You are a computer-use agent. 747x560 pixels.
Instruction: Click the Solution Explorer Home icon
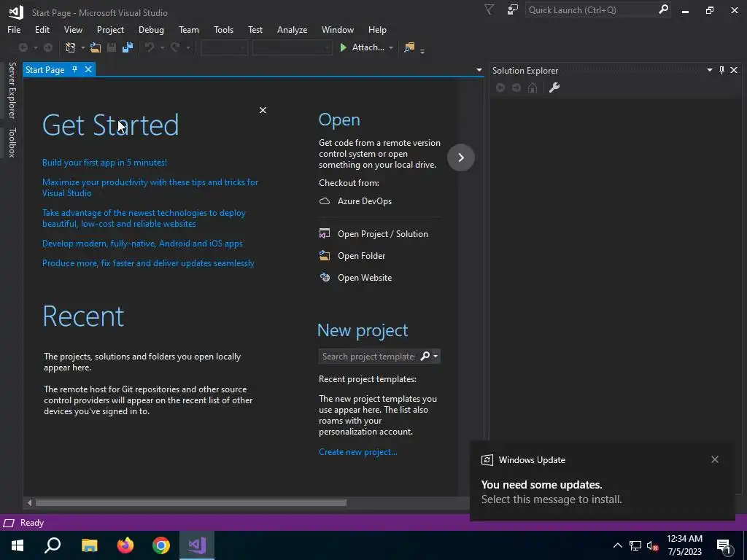tap(533, 87)
